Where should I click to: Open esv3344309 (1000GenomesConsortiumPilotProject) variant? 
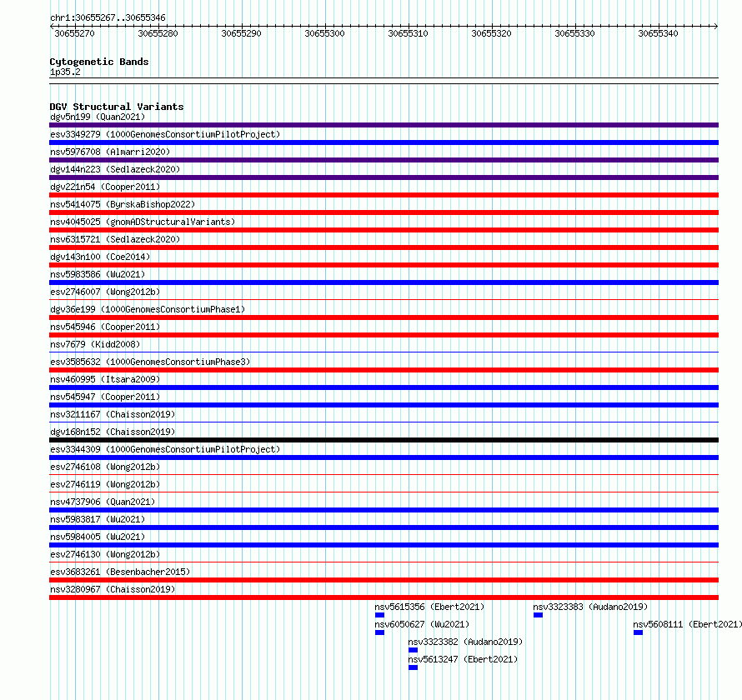click(165, 449)
